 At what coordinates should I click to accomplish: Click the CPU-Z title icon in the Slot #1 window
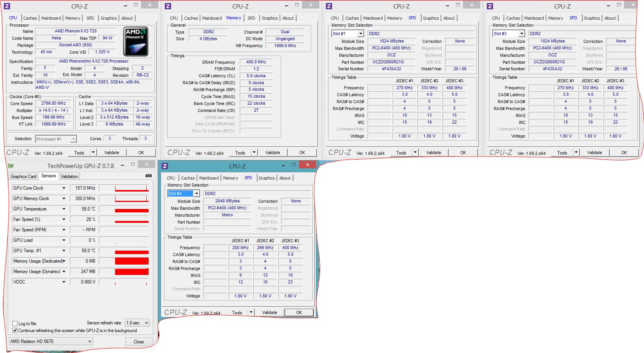click(329, 6)
